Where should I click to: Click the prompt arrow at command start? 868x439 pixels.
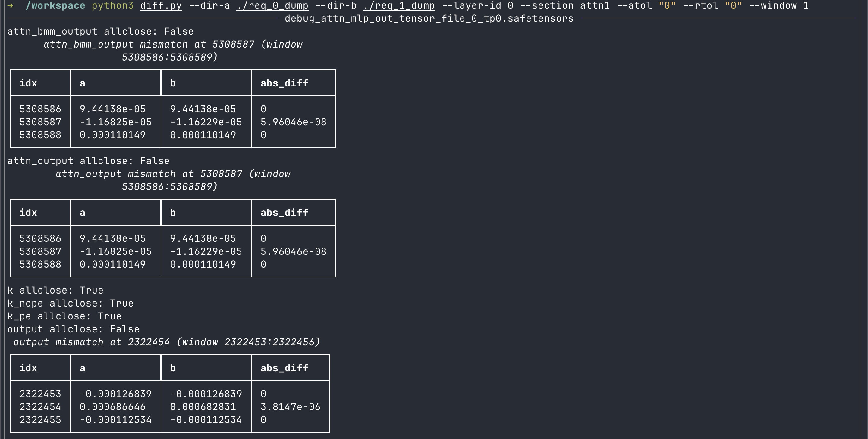coord(11,5)
